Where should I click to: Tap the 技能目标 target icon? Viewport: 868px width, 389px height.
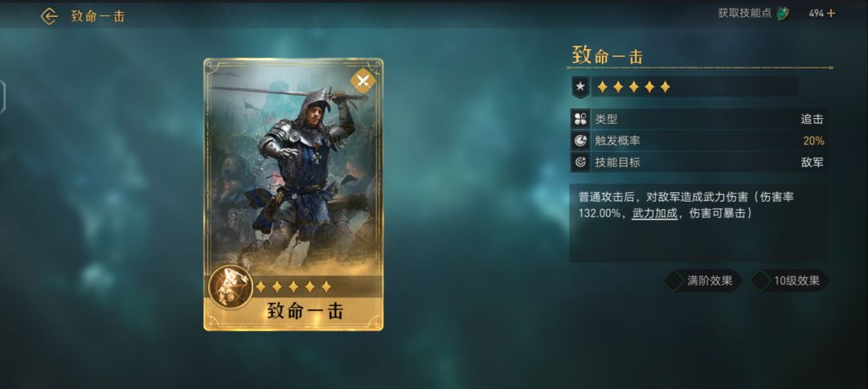click(x=580, y=162)
